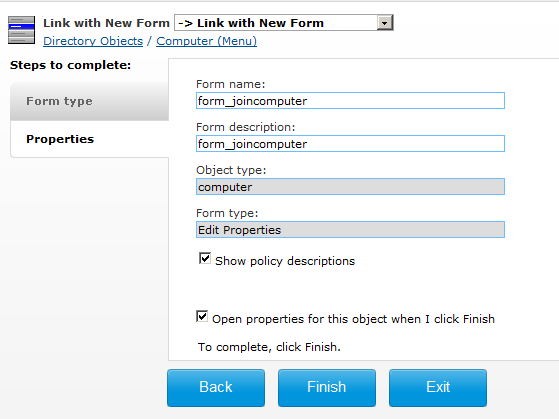Click the Link with New Form title text
The height and width of the screenshot is (419, 559).
(106, 23)
